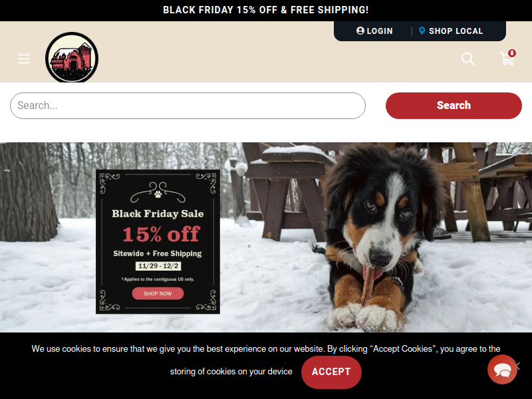Click the Black Friday free shipping top banner
Screen dimensions: 532x399
point(265,10)
